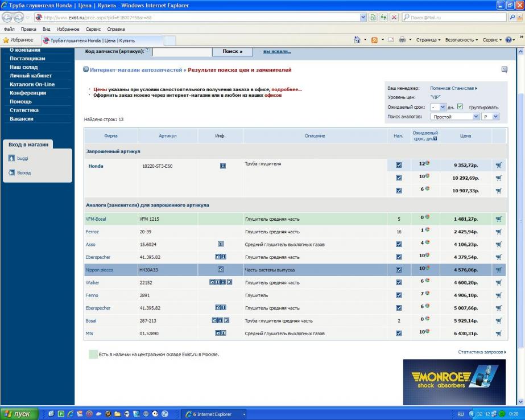Open the Ожидаемый срок days dropdown

pyautogui.click(x=439, y=107)
